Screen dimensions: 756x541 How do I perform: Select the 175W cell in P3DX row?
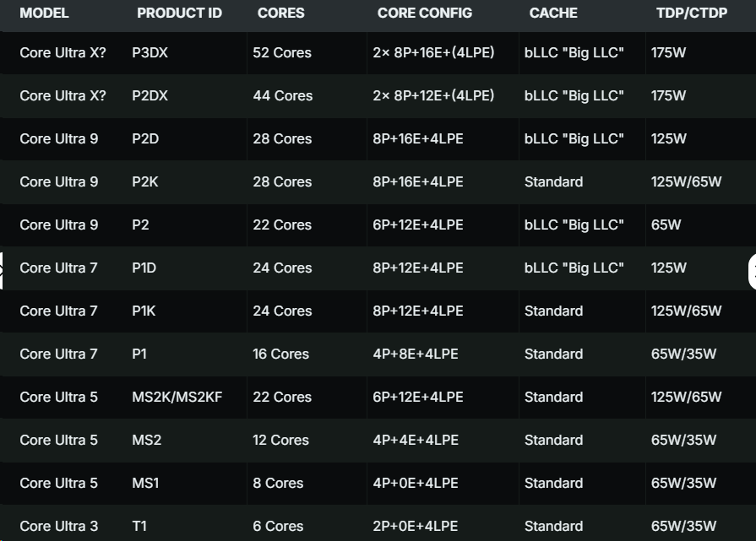coord(668,52)
